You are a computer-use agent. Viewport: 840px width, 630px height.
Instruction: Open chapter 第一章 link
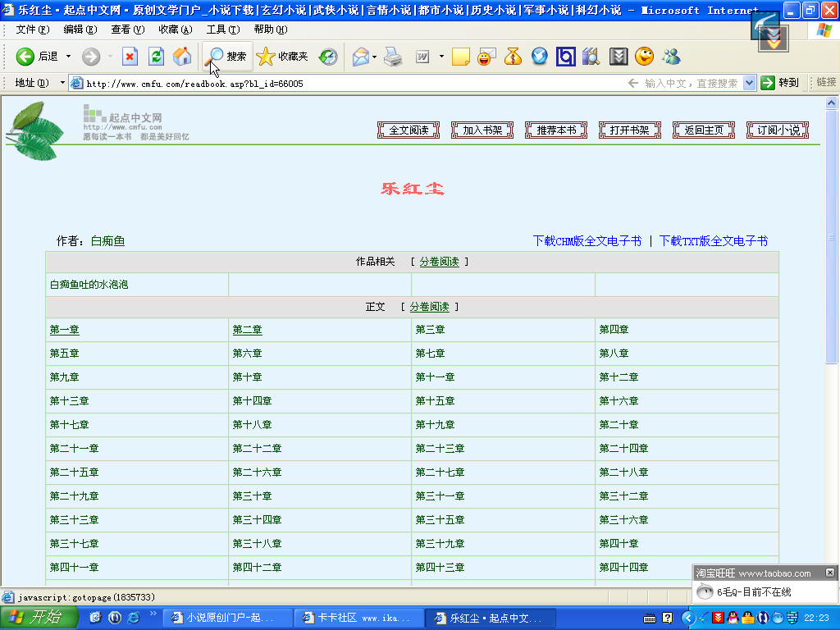click(x=64, y=330)
